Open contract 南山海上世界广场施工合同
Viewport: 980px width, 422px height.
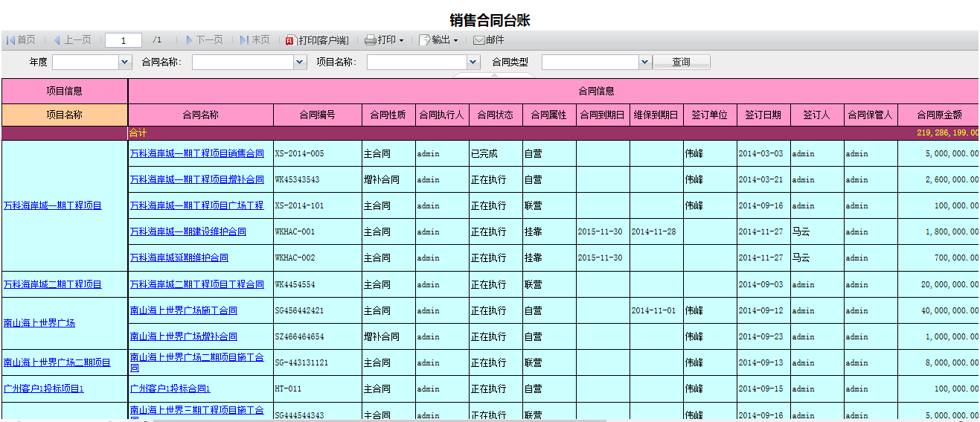(x=184, y=310)
